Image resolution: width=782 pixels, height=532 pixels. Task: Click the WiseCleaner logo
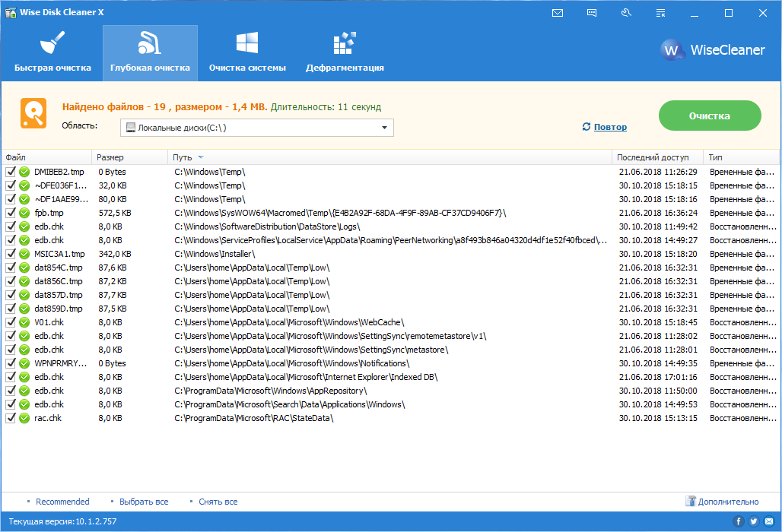coord(713,50)
